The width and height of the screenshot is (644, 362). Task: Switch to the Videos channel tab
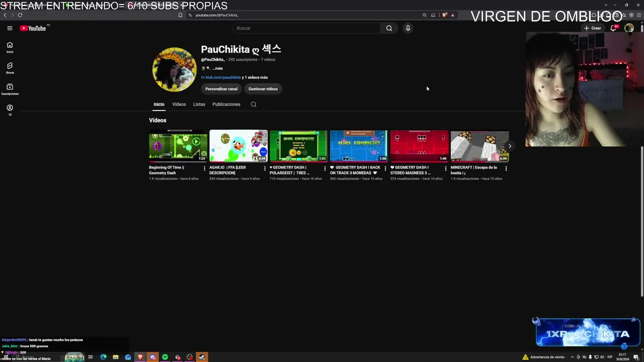point(179,105)
